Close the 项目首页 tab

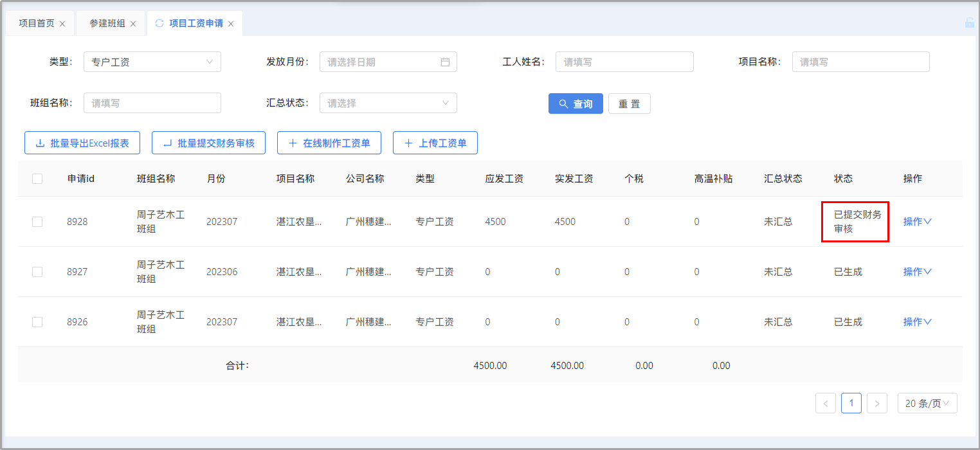pyautogui.click(x=62, y=24)
